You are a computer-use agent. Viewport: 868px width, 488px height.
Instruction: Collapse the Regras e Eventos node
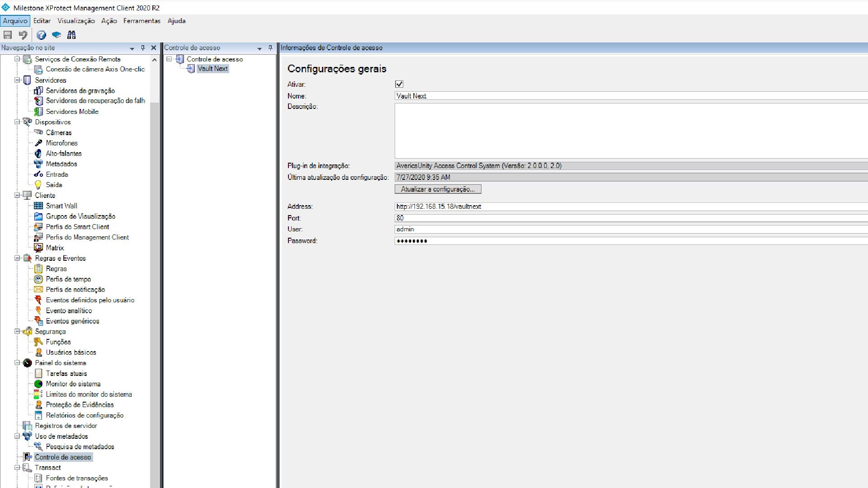point(17,258)
